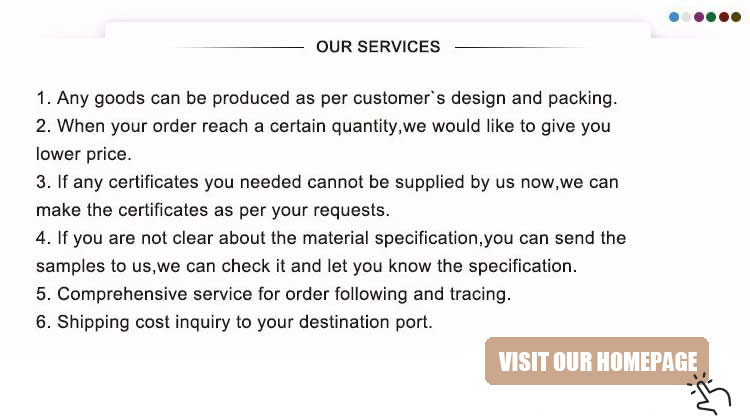This screenshot has height=420, width=750.
Task: Select item 3 about certificates needed
Action: pos(327,183)
